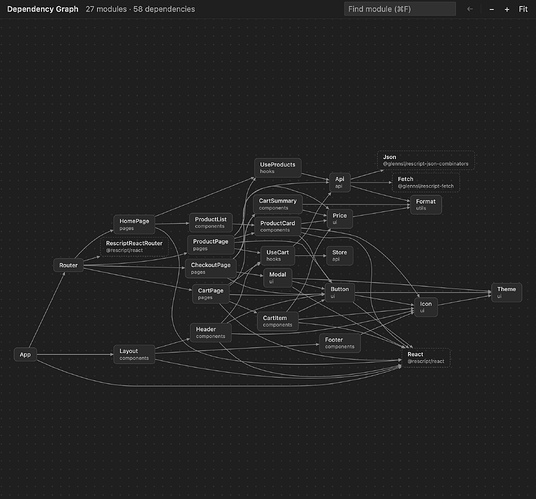Zoom in with the plus icon
This screenshot has width=536, height=499.
point(507,9)
